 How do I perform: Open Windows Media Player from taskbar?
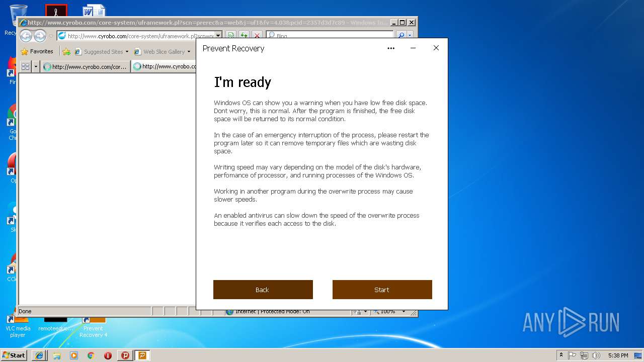click(74, 355)
